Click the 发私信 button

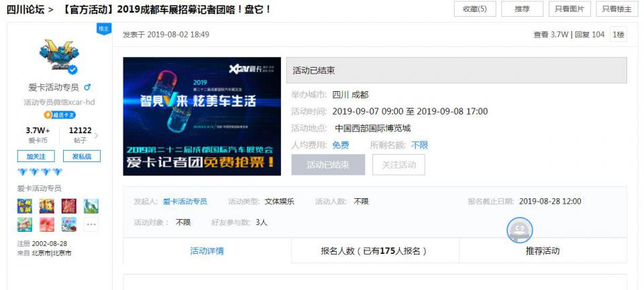pos(82,156)
